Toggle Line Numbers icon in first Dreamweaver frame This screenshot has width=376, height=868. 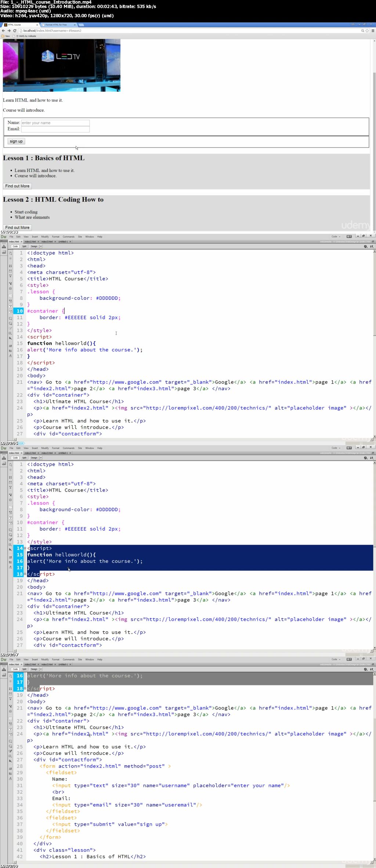(10, 296)
